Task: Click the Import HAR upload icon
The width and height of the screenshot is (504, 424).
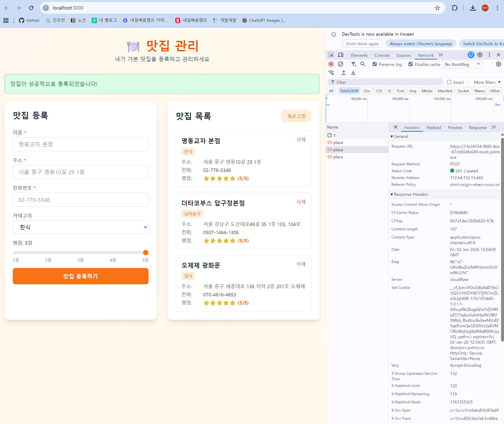Action: [344, 73]
